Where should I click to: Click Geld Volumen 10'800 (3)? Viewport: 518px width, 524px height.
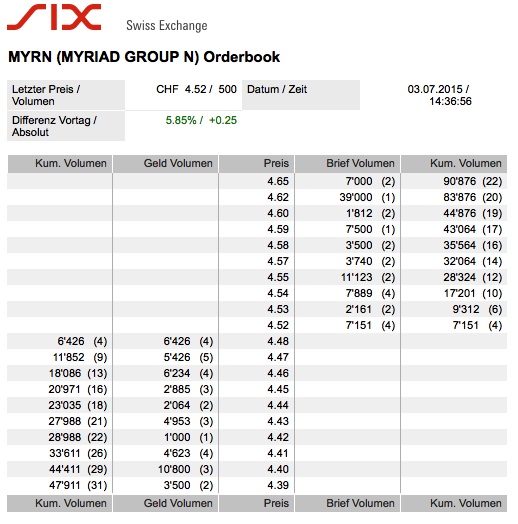coord(185,469)
